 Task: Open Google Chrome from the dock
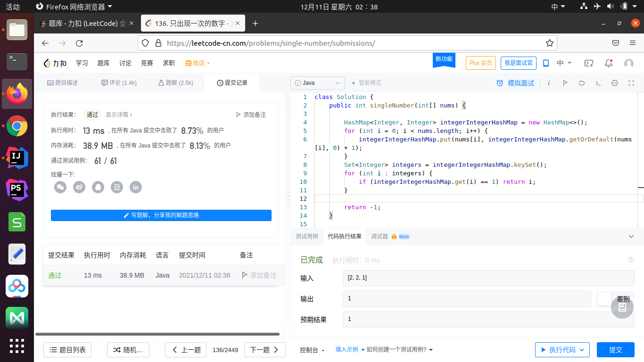pos(17,126)
